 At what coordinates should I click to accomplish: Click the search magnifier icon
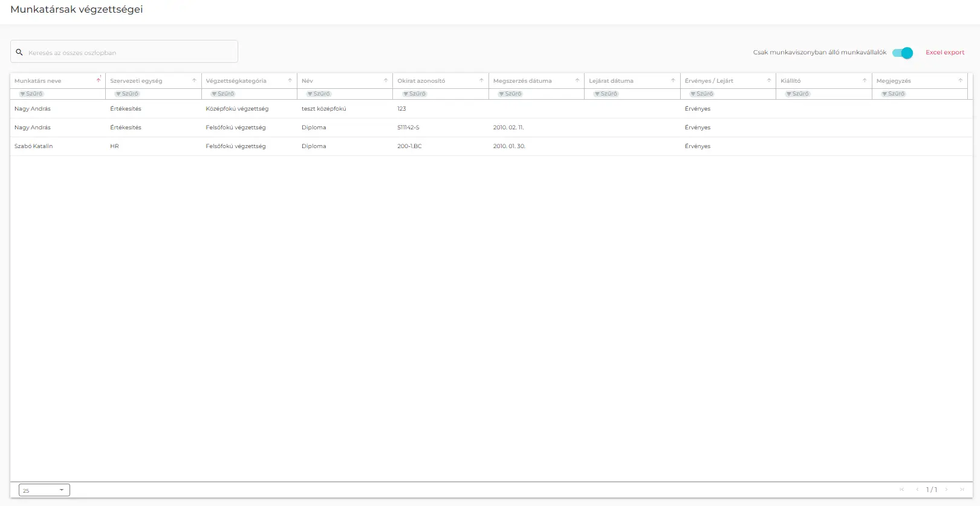(x=19, y=53)
